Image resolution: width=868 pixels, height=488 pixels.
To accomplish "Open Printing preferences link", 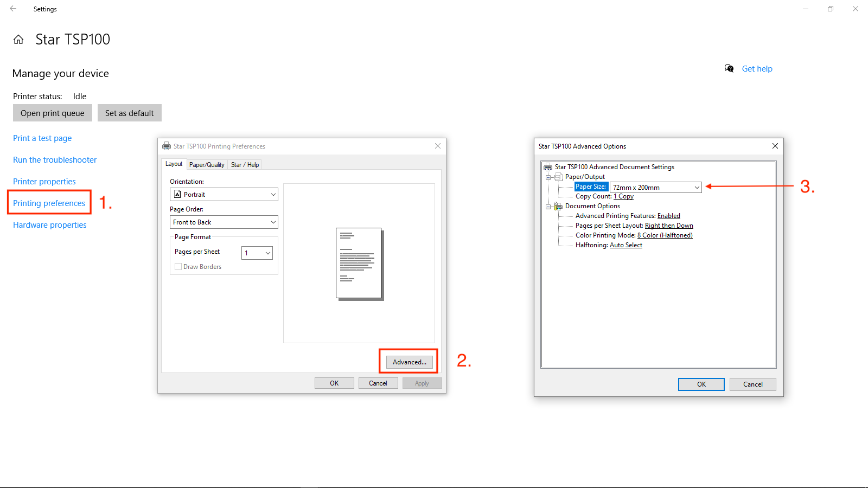I will click(x=49, y=203).
